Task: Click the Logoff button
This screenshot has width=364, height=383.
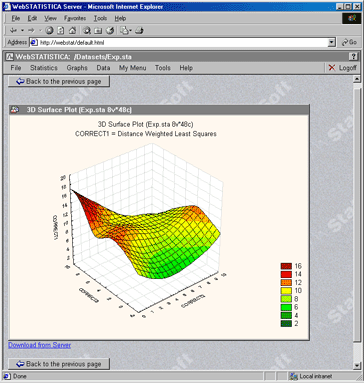Action: (x=343, y=68)
